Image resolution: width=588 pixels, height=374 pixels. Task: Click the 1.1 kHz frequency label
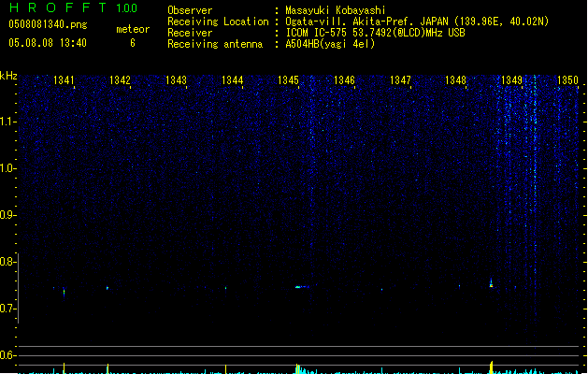pos(7,122)
